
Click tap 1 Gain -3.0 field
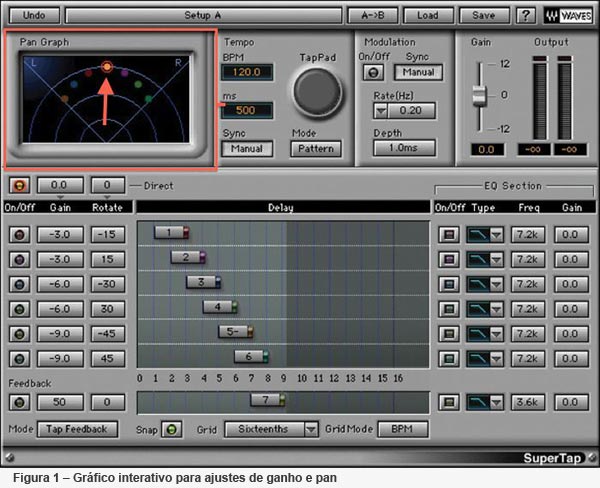click(60, 235)
